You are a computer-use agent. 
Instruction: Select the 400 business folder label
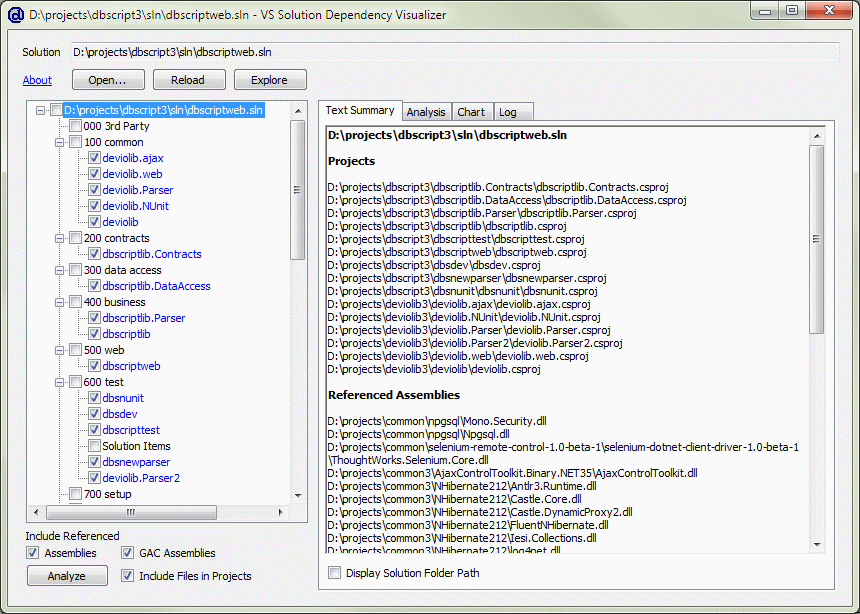pos(115,302)
